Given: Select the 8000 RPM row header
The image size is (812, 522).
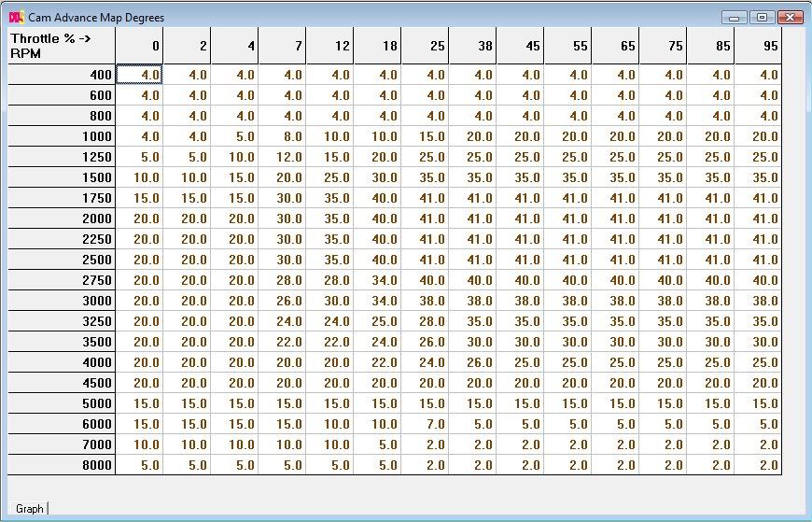Looking at the screenshot, I should (62, 465).
